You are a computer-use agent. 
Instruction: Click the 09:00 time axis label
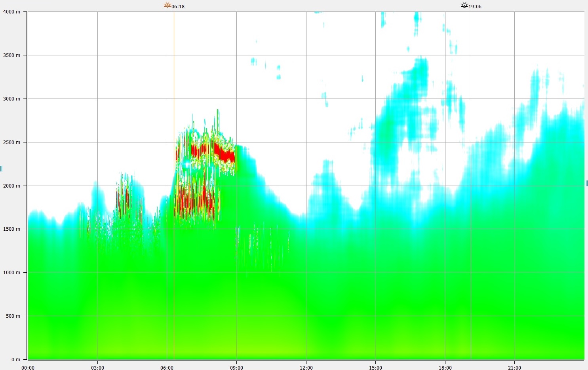point(236,368)
